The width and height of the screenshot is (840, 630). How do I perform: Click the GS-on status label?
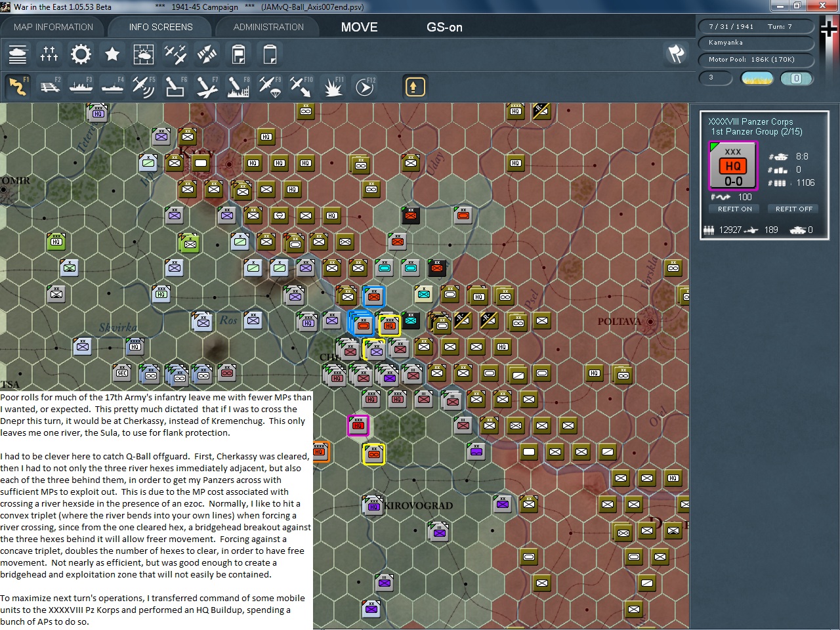coord(444,28)
